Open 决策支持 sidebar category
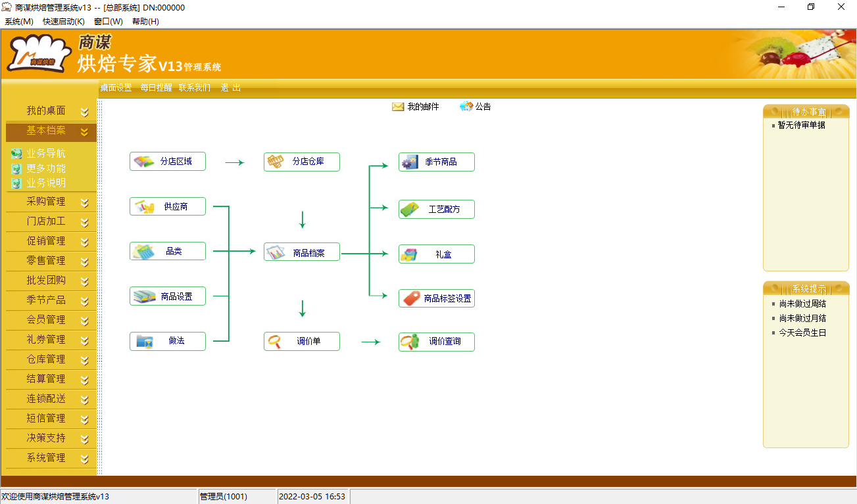The image size is (857, 504). coord(46,438)
